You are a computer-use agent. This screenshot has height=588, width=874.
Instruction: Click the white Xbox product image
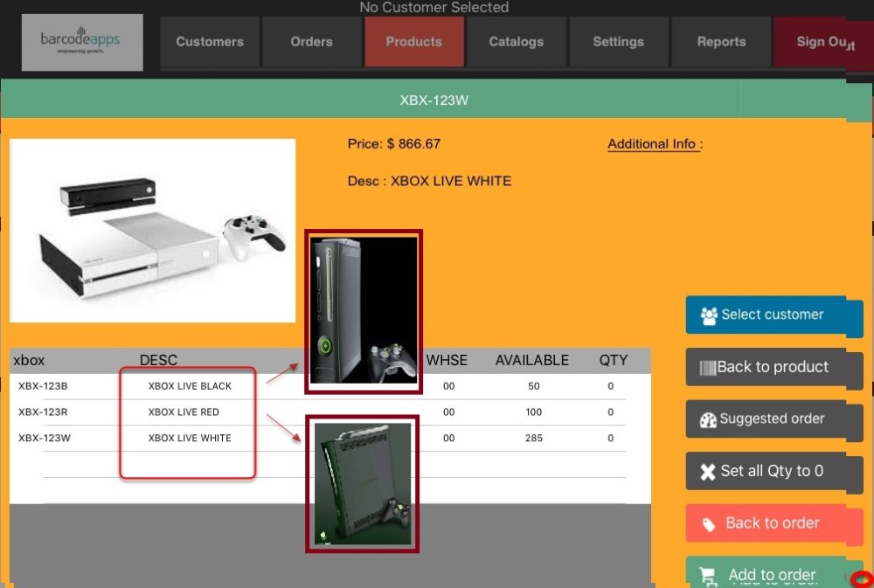pyautogui.click(x=153, y=231)
